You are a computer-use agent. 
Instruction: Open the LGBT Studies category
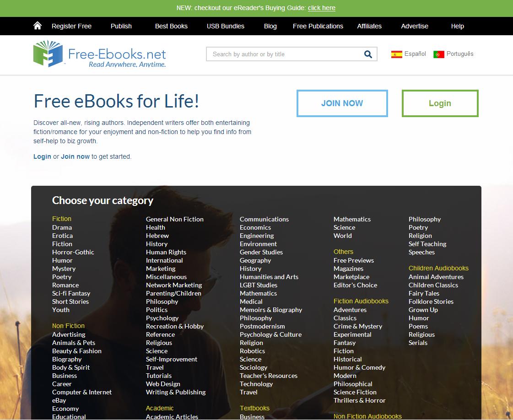pyautogui.click(x=259, y=285)
